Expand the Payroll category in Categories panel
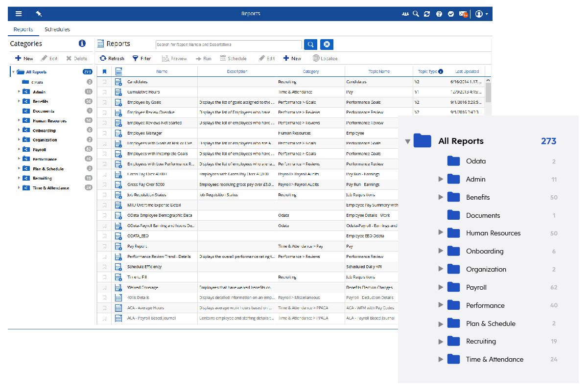 (x=19, y=150)
